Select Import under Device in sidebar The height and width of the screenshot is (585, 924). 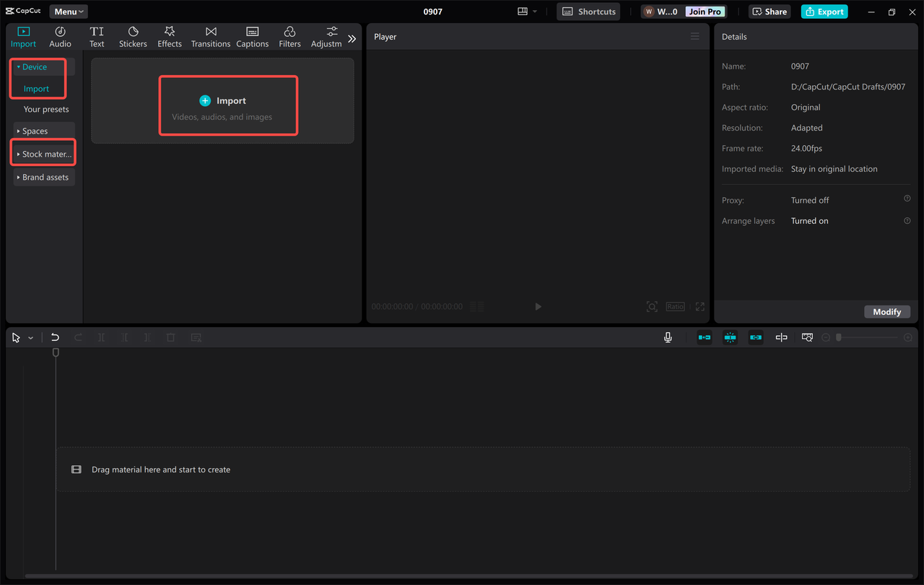pyautogui.click(x=36, y=89)
